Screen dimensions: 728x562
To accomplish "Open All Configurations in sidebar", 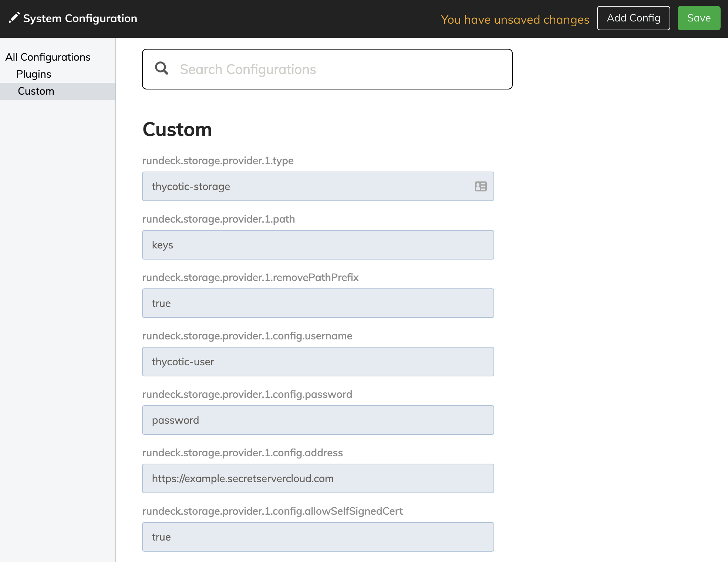I will [48, 57].
